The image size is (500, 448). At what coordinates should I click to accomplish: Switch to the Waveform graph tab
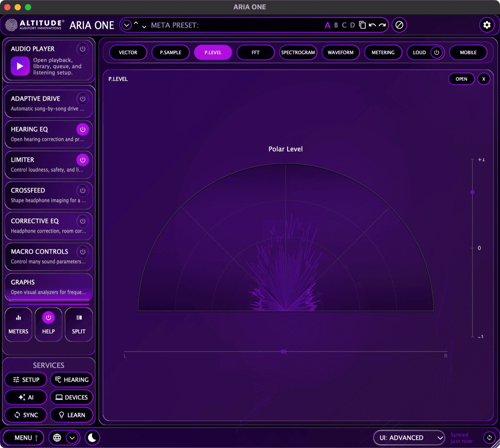point(341,52)
